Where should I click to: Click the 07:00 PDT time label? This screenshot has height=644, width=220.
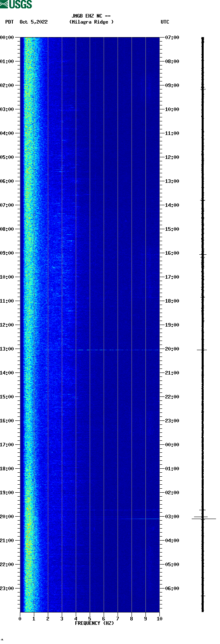click(x=7, y=205)
